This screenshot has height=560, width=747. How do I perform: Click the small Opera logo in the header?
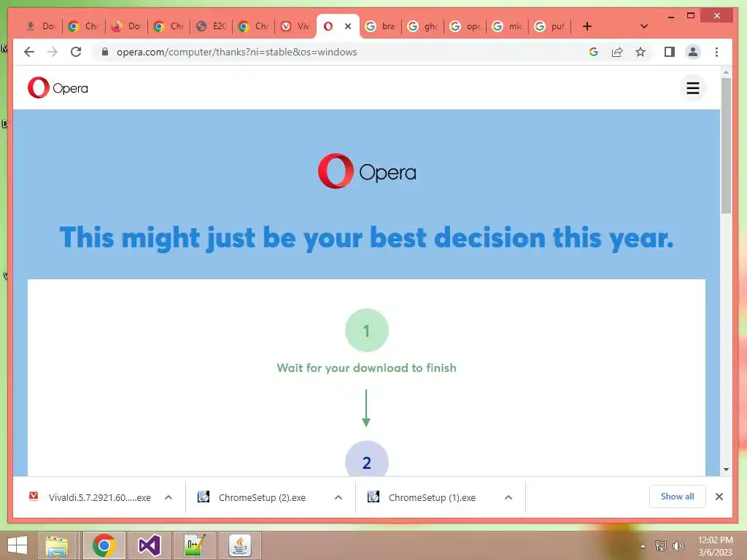point(58,87)
